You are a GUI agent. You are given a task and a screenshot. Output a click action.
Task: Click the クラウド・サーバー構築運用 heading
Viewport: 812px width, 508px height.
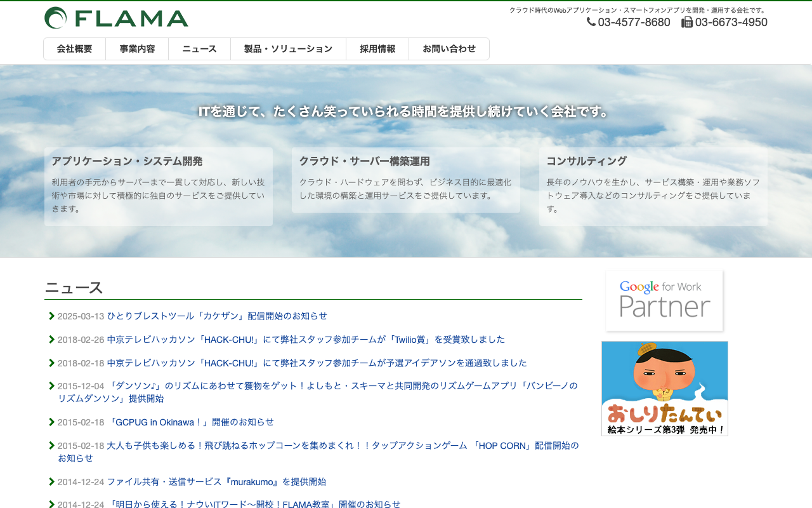point(364,161)
